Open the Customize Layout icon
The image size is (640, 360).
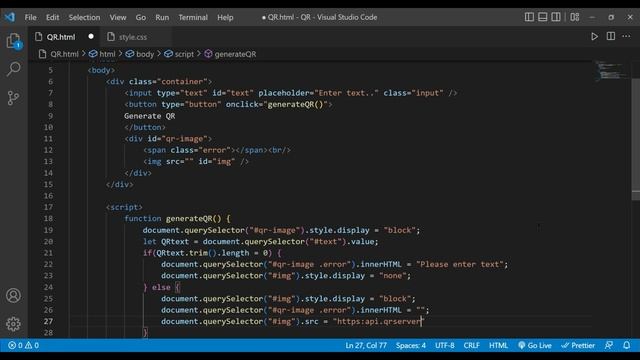click(x=575, y=17)
